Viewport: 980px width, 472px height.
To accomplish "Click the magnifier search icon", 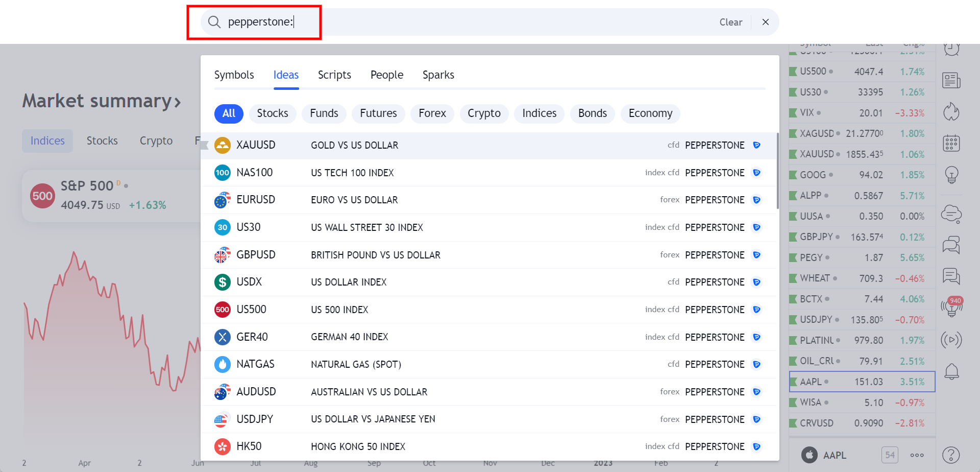I will [214, 22].
